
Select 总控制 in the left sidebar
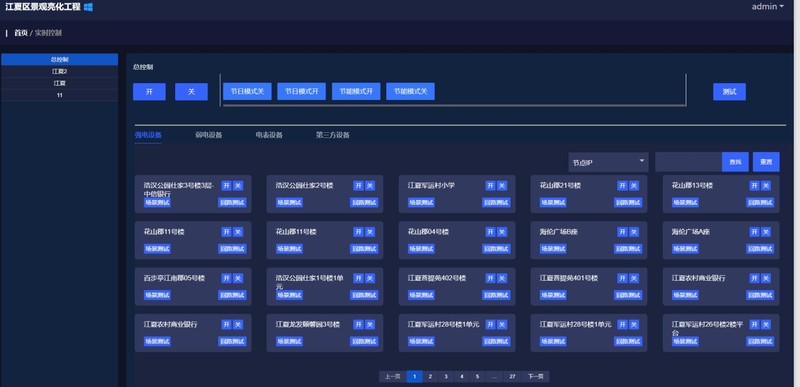[x=60, y=59]
